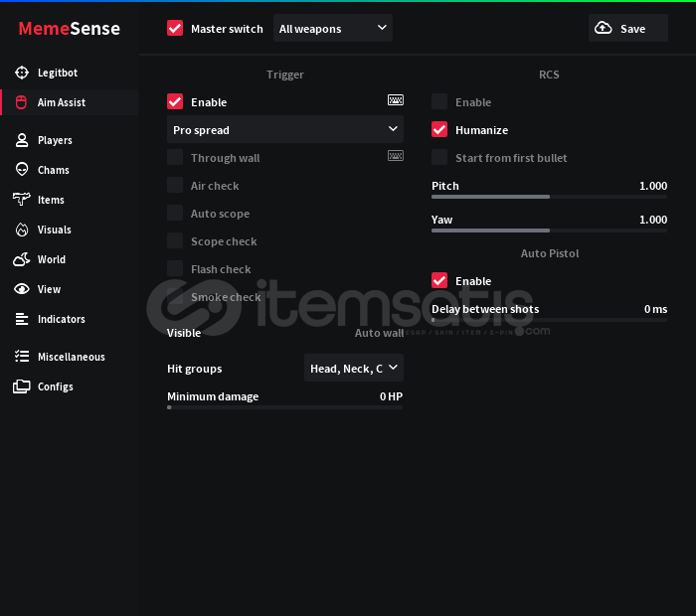Screen dimensions: 696x616
Task: Open the Visuals section
Action: (70, 230)
